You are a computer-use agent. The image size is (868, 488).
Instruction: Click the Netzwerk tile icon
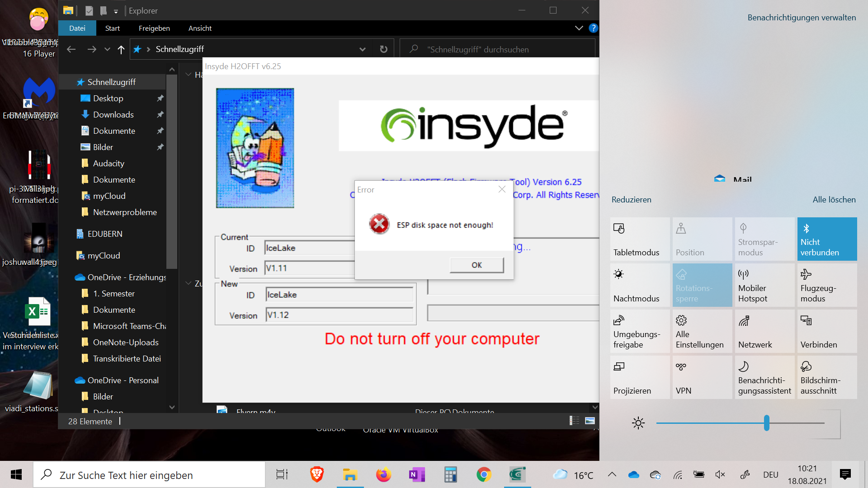pyautogui.click(x=744, y=321)
